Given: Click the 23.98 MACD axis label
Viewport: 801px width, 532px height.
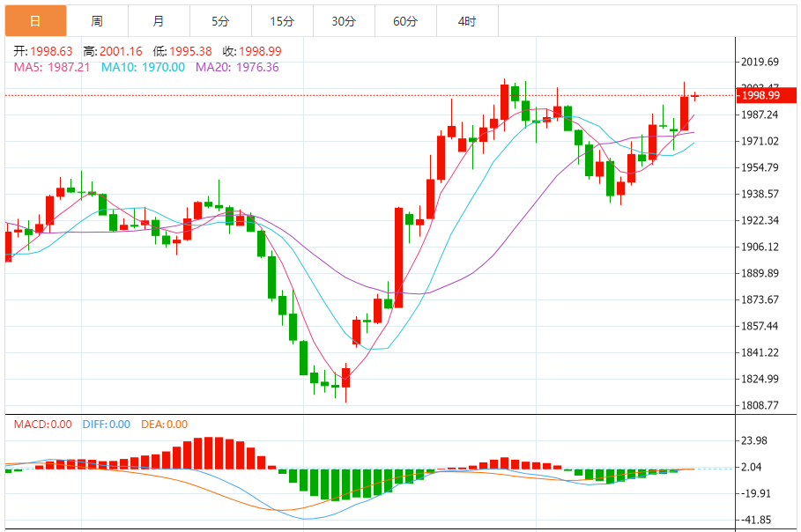Looking at the screenshot, I should 754,440.
